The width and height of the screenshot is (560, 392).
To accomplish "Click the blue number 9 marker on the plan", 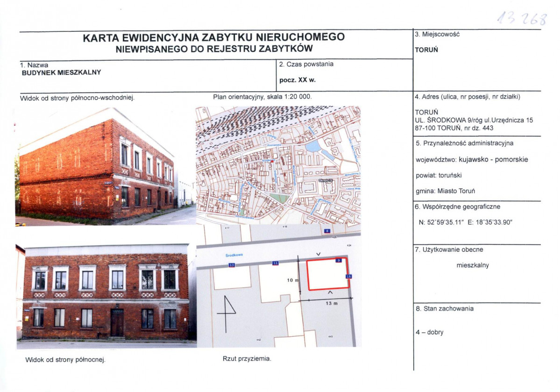I will coord(338,261).
